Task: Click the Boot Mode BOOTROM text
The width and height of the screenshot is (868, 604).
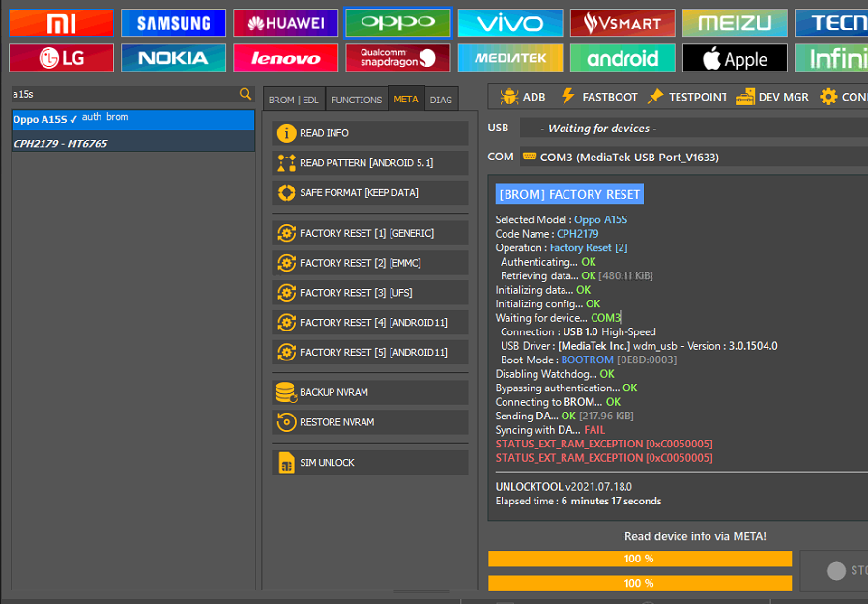Action: click(x=587, y=360)
